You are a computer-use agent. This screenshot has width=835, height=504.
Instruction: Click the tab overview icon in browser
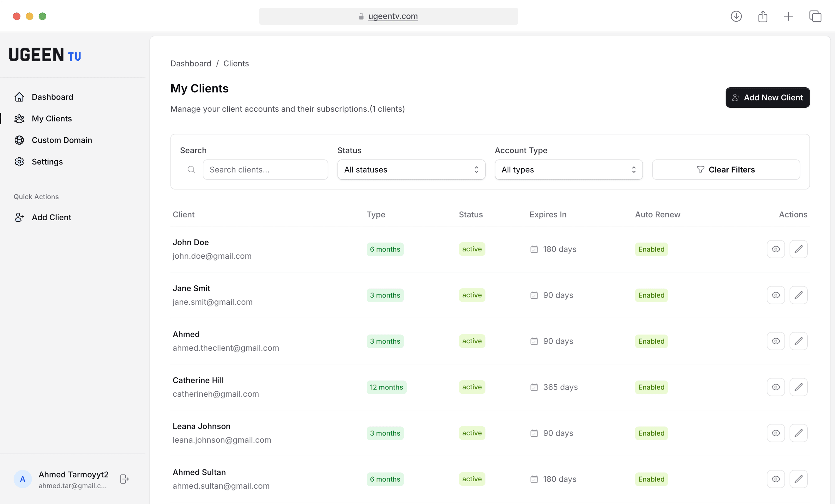coord(815,16)
